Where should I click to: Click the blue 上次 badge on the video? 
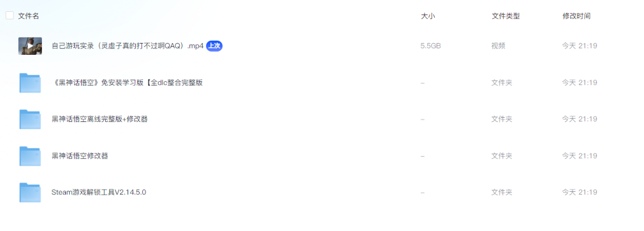214,46
